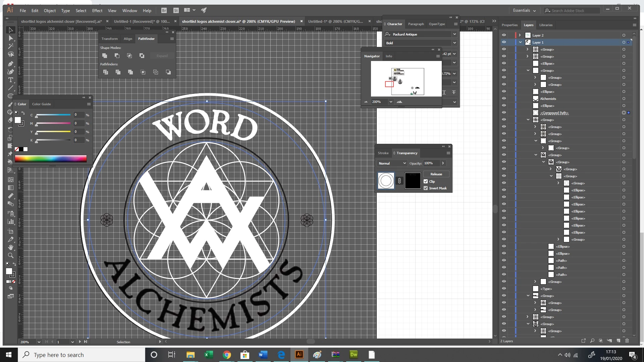Uncheck the Invert Mask checkbox

(x=426, y=188)
